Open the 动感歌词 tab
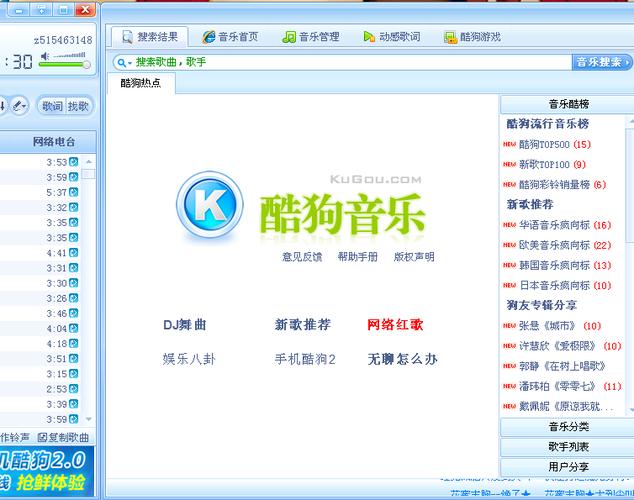Image resolution: width=634 pixels, height=500 pixels. (392, 37)
